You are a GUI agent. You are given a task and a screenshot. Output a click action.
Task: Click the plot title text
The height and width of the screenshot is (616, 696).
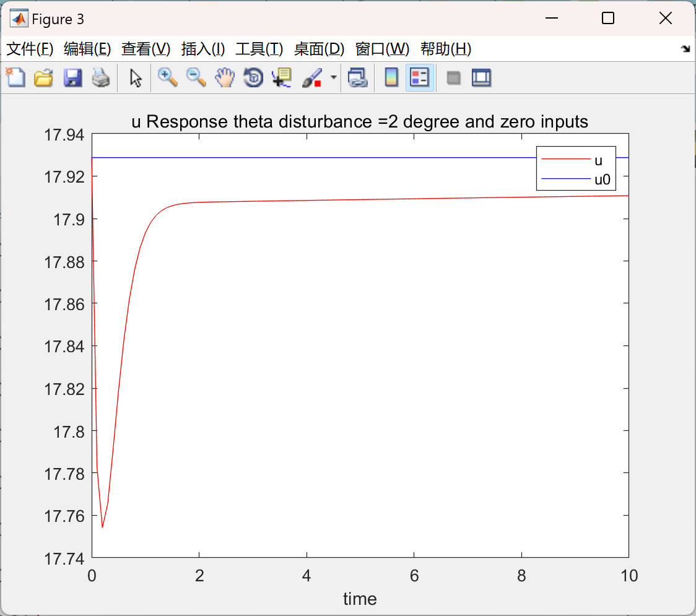[x=360, y=121]
